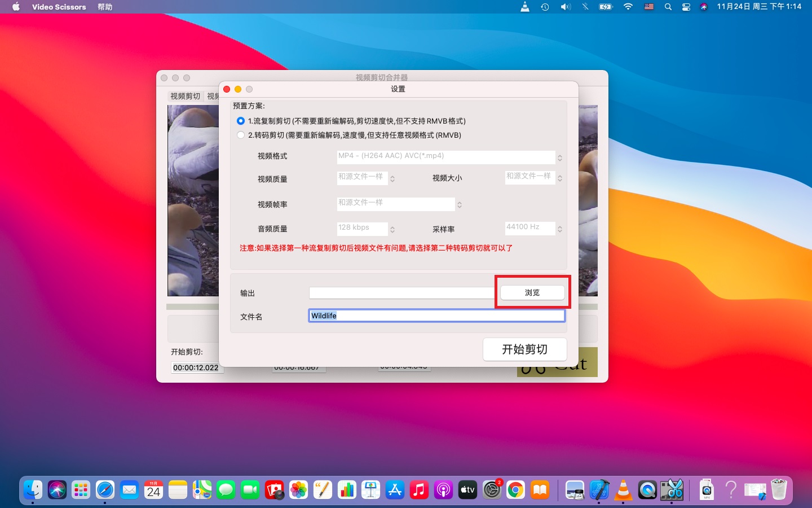The height and width of the screenshot is (508, 812).
Task: Open Maps from the dock
Action: (x=202, y=490)
